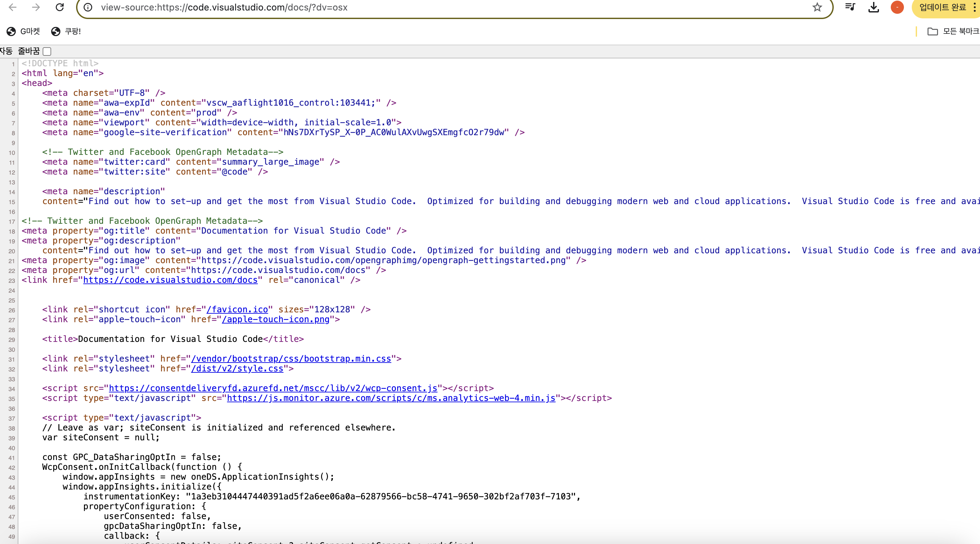Click the og:url meta property line
The width and height of the screenshot is (980, 544).
(204, 270)
